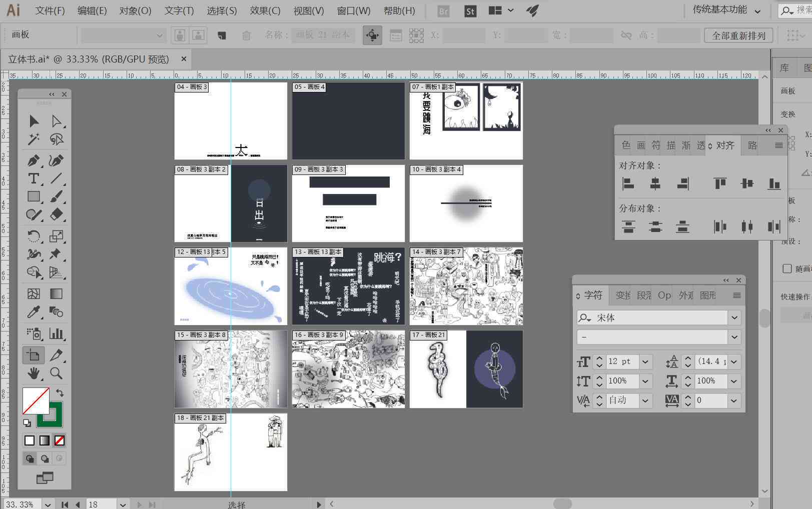Close the 立体书.ai document tab

click(184, 58)
